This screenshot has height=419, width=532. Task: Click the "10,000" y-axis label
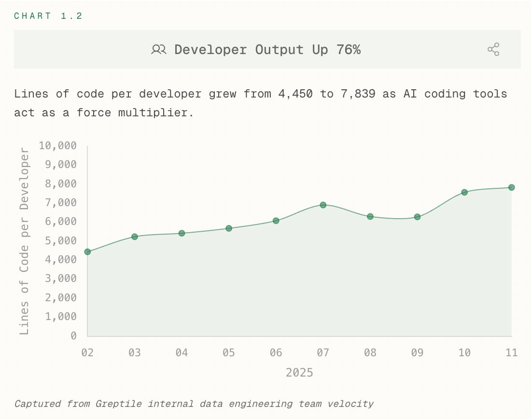tap(57, 146)
